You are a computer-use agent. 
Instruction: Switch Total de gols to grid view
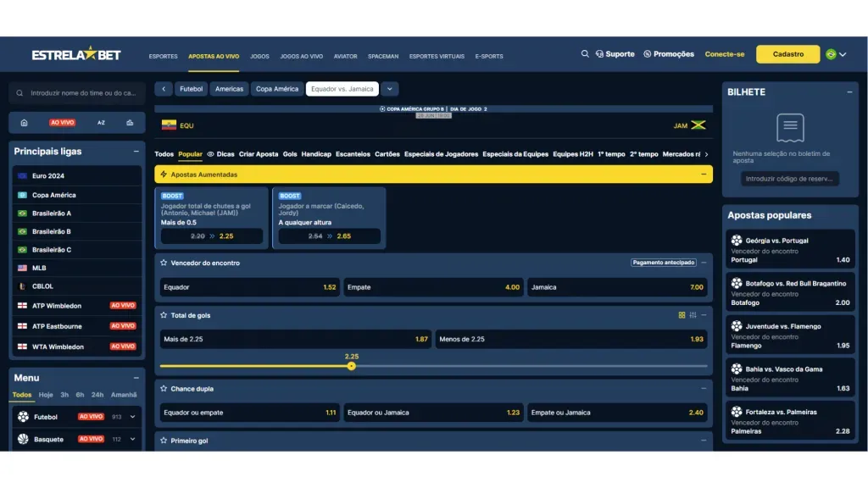click(682, 315)
